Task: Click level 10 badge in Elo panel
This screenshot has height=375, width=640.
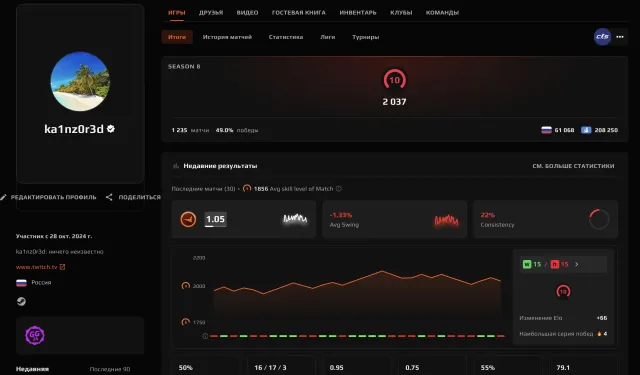Action: (563, 291)
